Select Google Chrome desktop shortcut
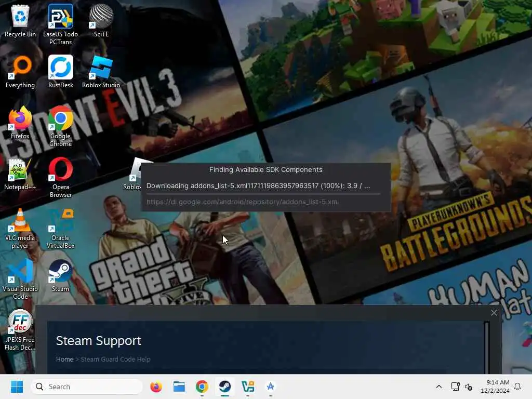Image resolution: width=532 pixels, height=399 pixels. (x=60, y=126)
